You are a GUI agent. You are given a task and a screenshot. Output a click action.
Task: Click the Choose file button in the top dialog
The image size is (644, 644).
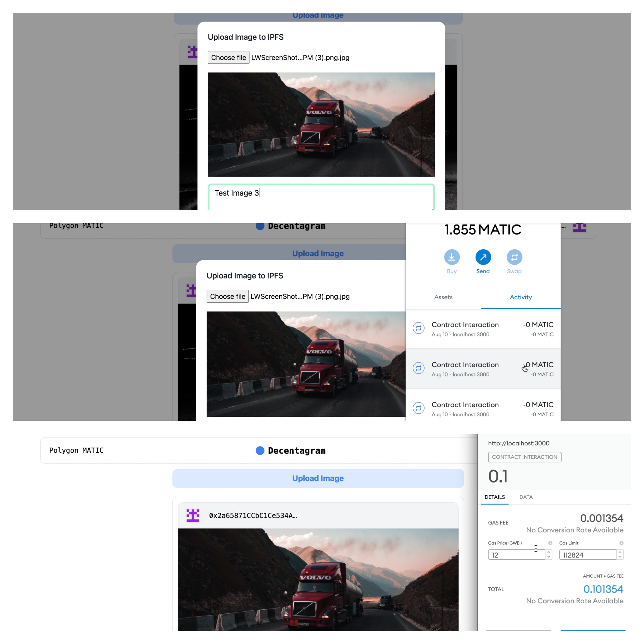228,57
